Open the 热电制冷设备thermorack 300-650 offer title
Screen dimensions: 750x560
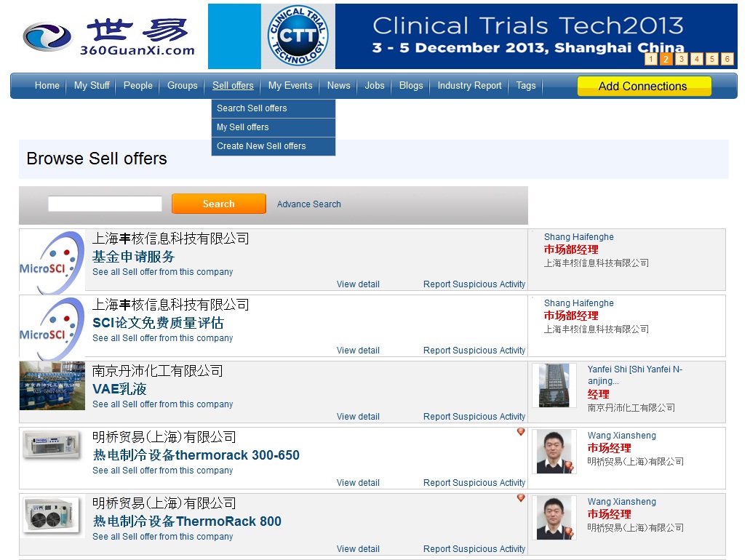pyautogui.click(x=196, y=455)
